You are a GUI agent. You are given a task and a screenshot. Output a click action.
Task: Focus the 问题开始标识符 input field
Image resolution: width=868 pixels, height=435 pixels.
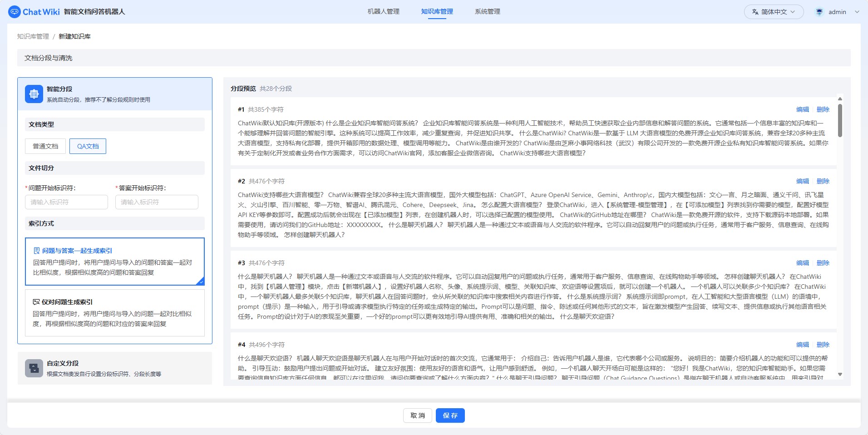pos(66,202)
